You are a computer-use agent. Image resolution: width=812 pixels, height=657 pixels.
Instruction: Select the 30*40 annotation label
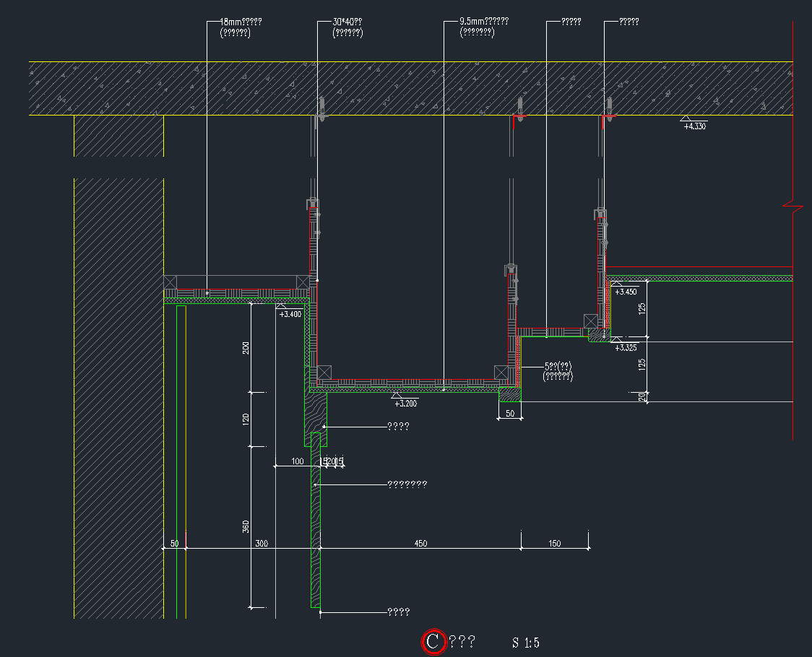347,22
